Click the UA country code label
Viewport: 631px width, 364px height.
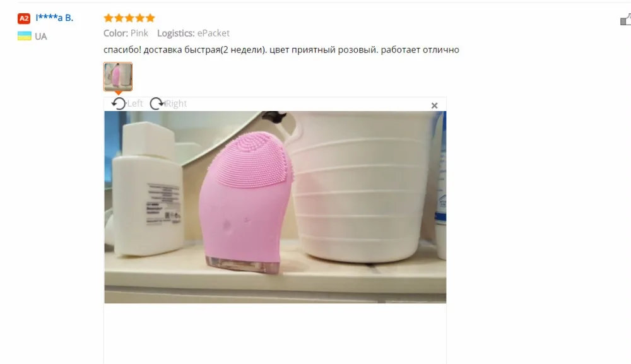pos(40,37)
